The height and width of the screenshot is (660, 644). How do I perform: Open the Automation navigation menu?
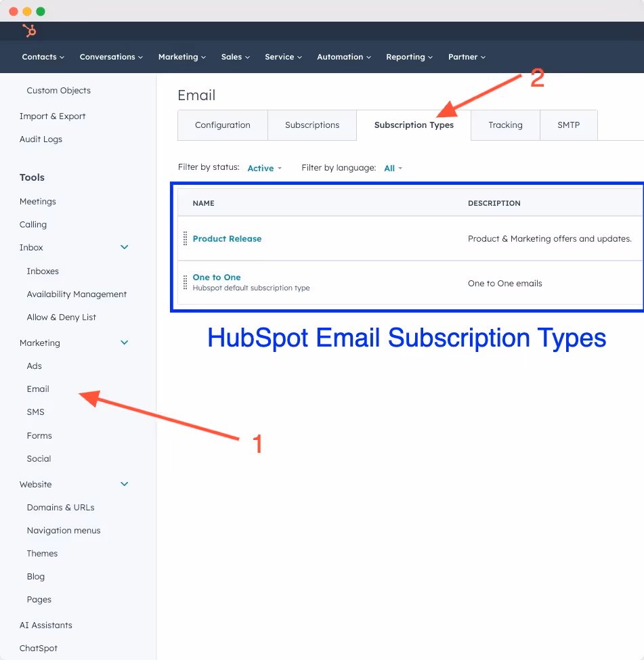(x=343, y=57)
